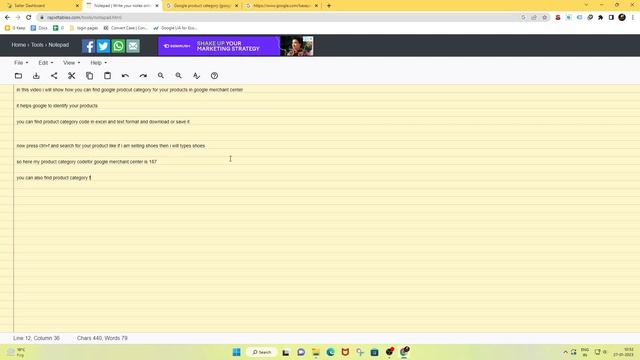Share page via WhatsApp

point(118,46)
